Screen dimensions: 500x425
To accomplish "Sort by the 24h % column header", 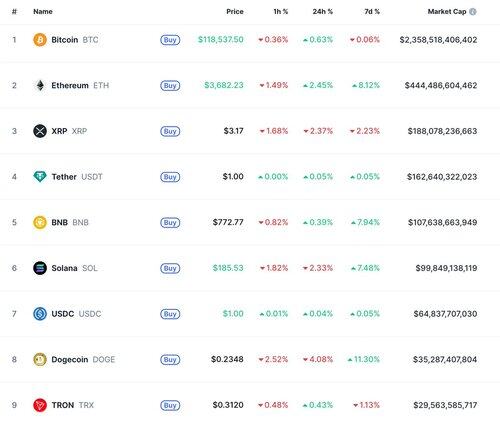I will pyautogui.click(x=323, y=12).
